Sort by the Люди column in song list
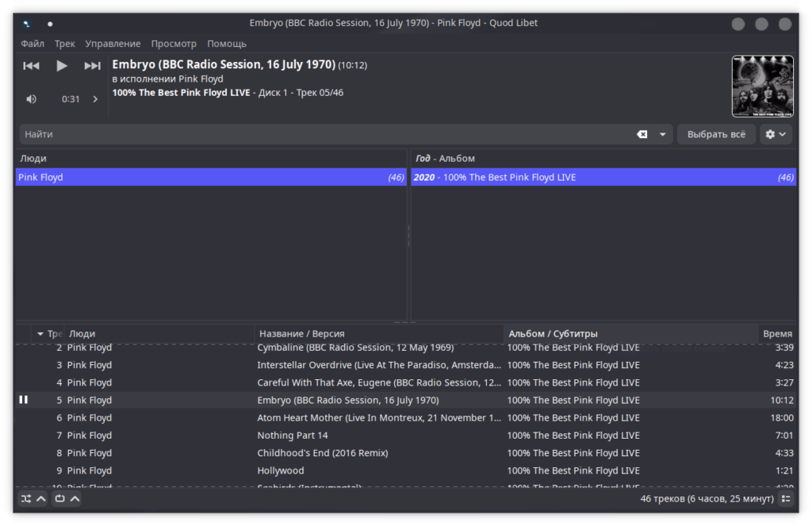812x526 pixels. click(159, 334)
